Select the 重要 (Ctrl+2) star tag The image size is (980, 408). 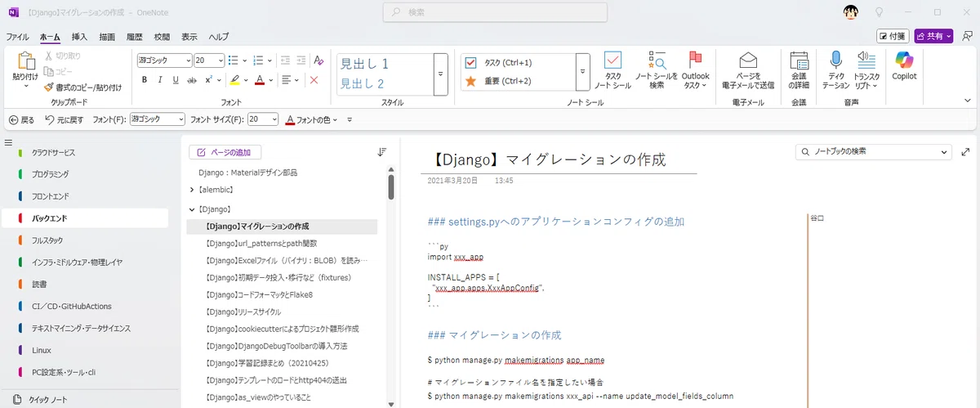click(x=470, y=81)
